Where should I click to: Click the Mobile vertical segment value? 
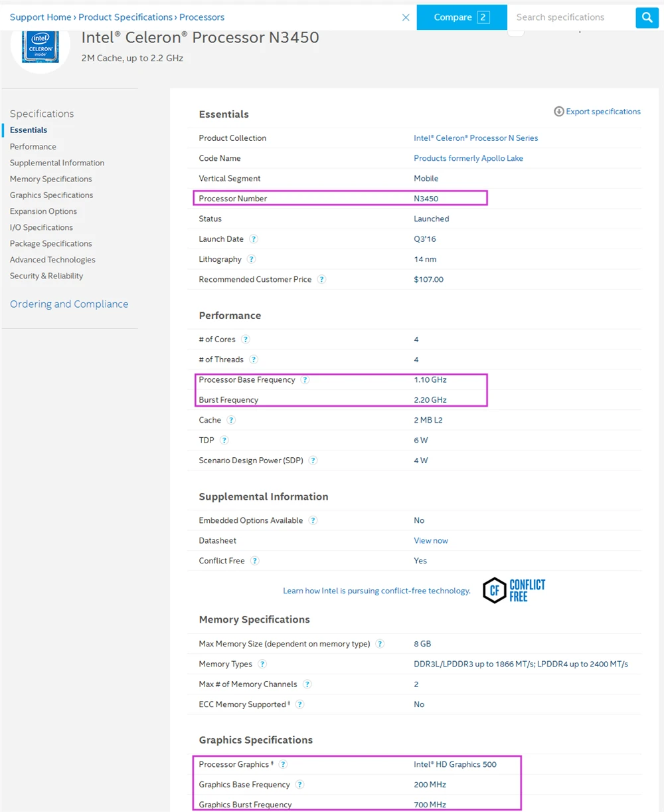pyautogui.click(x=426, y=179)
